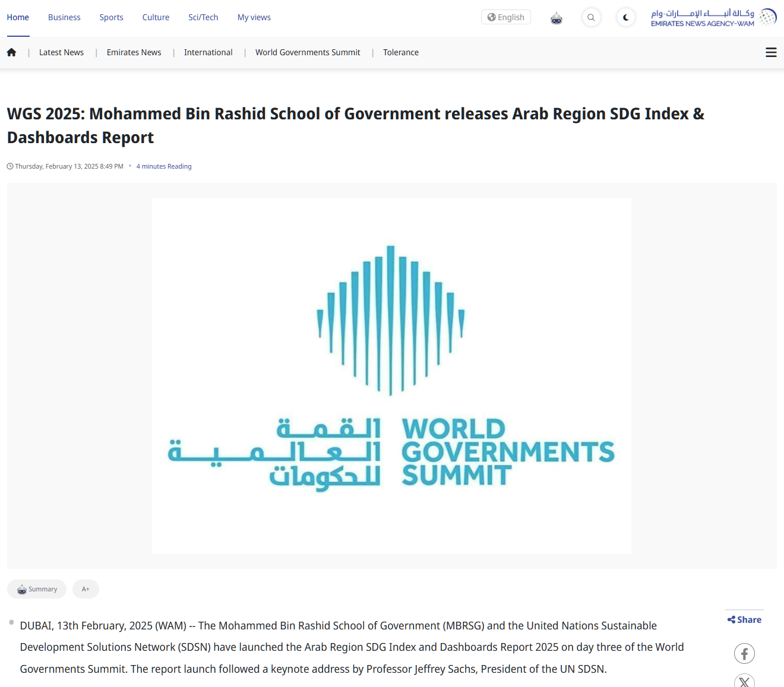Go to Emirates News
784x687 pixels.
coord(134,52)
